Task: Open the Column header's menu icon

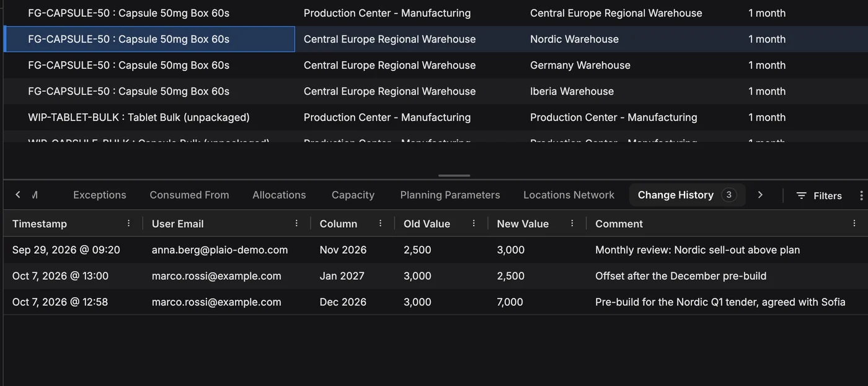Action: pos(381,223)
